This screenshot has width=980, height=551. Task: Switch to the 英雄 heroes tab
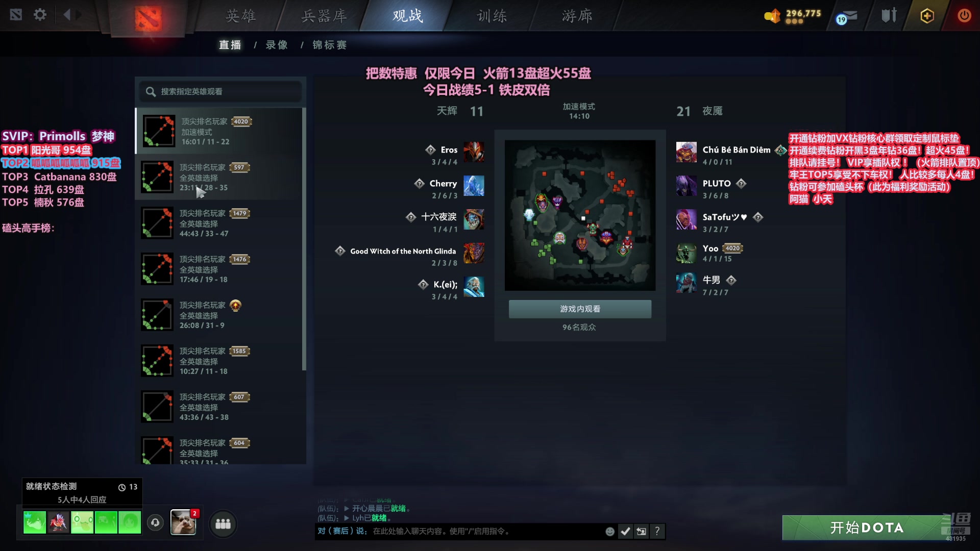[241, 16]
